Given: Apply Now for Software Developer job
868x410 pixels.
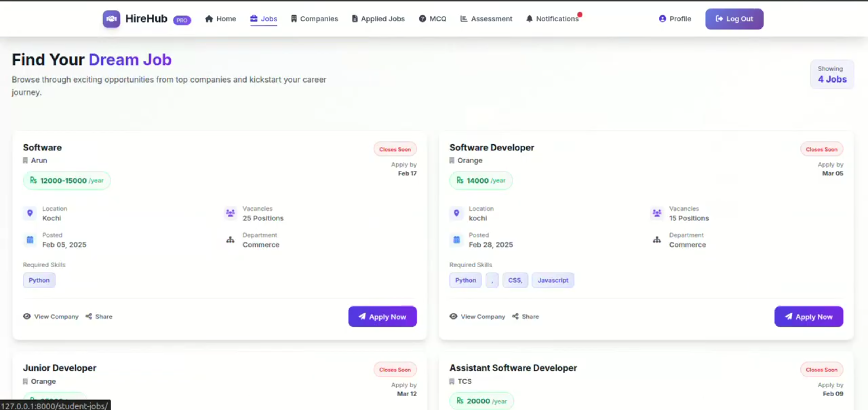Looking at the screenshot, I should [x=809, y=317].
